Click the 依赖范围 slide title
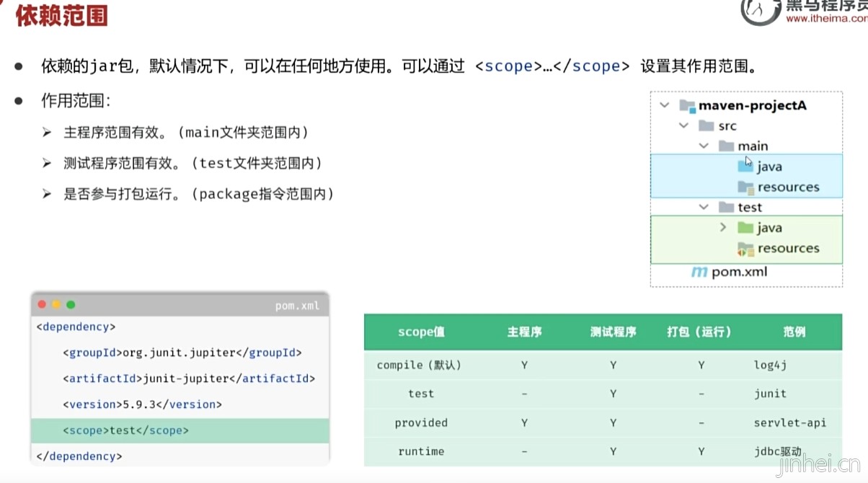 (62, 16)
